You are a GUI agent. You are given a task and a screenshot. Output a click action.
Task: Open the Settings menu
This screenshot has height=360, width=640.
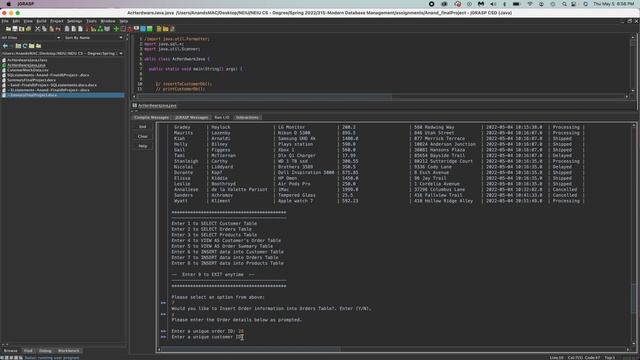(x=74, y=21)
